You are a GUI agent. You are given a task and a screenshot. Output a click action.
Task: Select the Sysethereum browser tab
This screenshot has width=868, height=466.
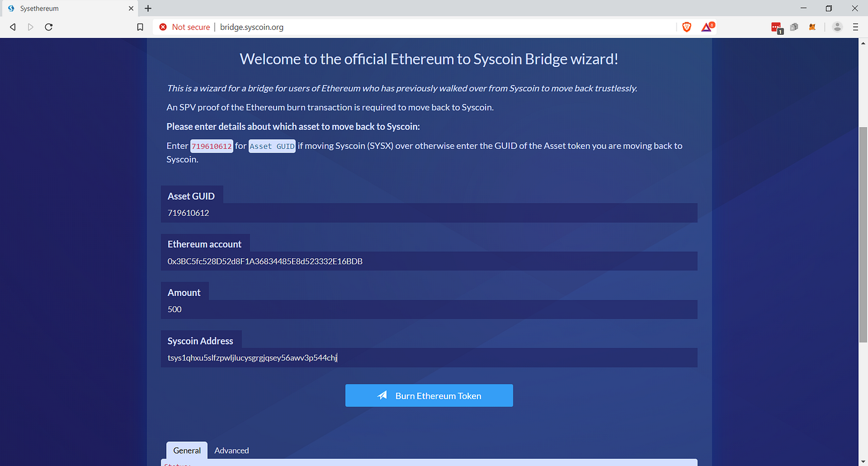tap(68, 9)
